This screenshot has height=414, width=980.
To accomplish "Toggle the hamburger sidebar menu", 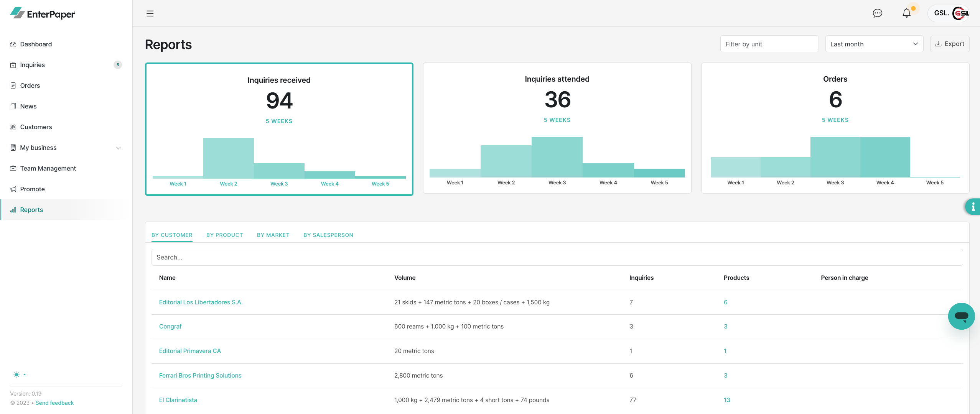I will [150, 13].
